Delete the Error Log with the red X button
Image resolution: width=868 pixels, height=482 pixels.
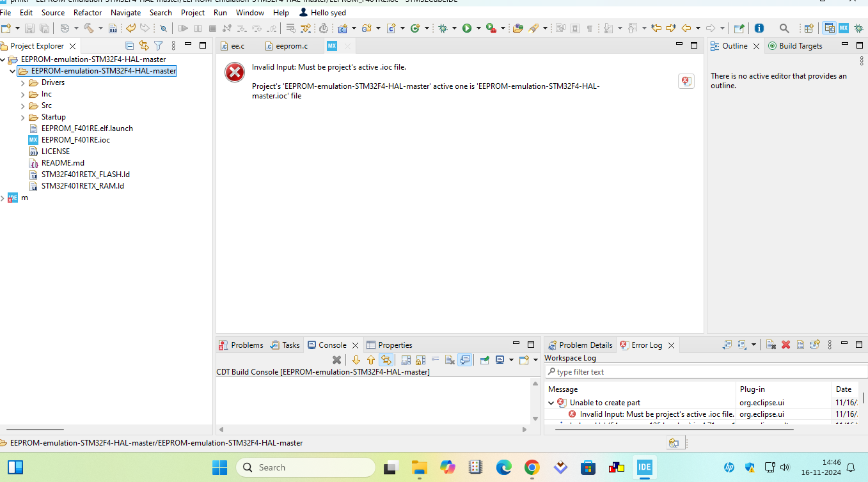785,345
